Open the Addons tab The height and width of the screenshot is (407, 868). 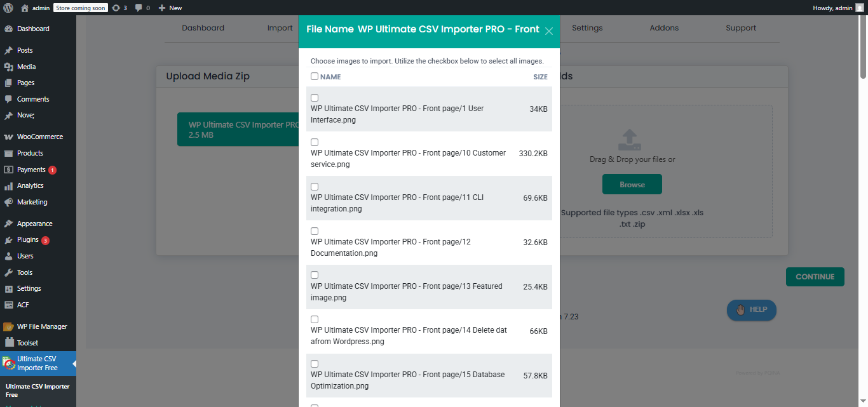tap(664, 28)
